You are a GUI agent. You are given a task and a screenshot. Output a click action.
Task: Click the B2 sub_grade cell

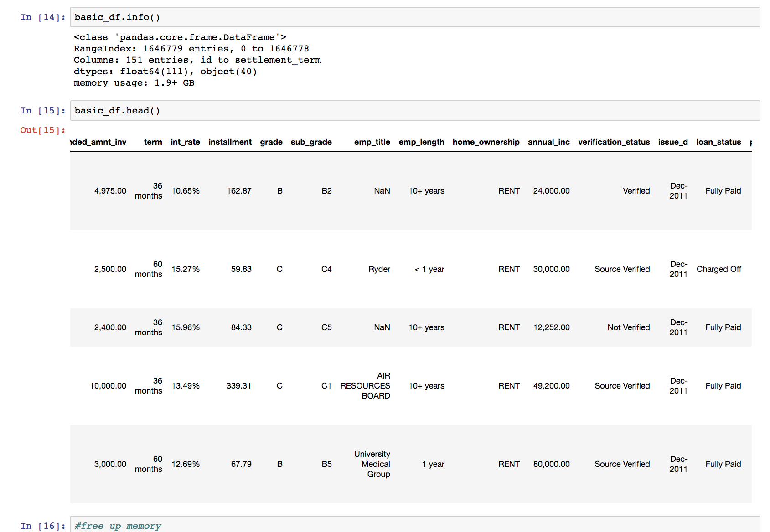coord(326,191)
